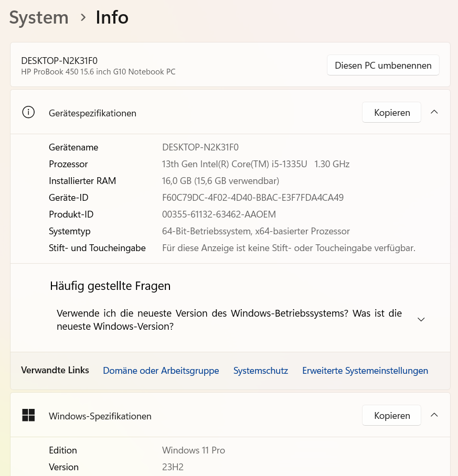Click the Windows-Spezifikationen header label

click(x=100, y=416)
